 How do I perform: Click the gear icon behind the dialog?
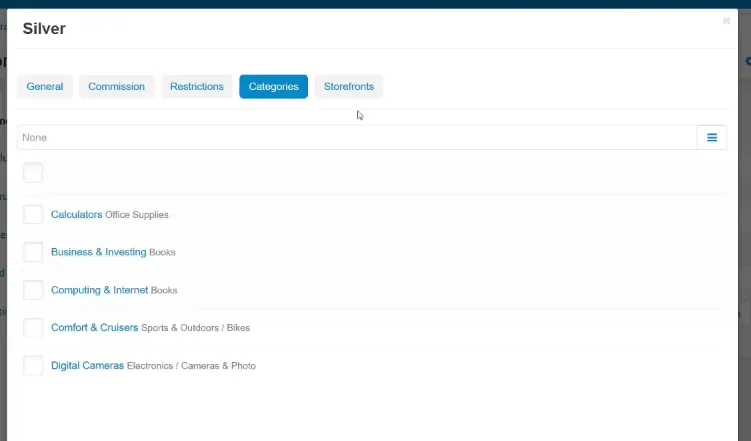pos(748,61)
